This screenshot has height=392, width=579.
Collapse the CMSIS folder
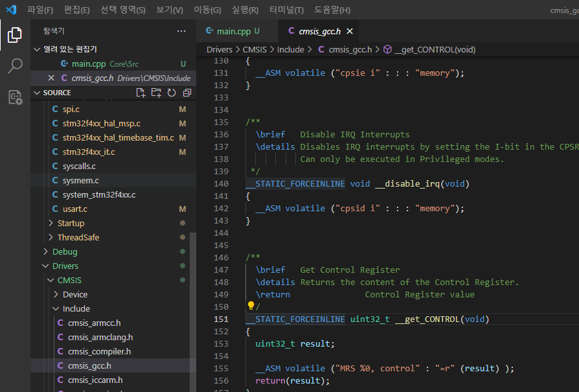69,280
